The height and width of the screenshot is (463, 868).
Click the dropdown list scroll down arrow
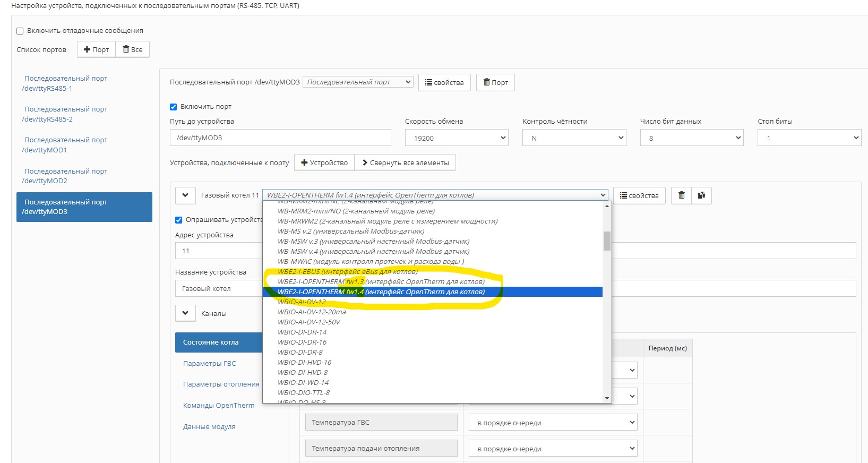[607, 398]
